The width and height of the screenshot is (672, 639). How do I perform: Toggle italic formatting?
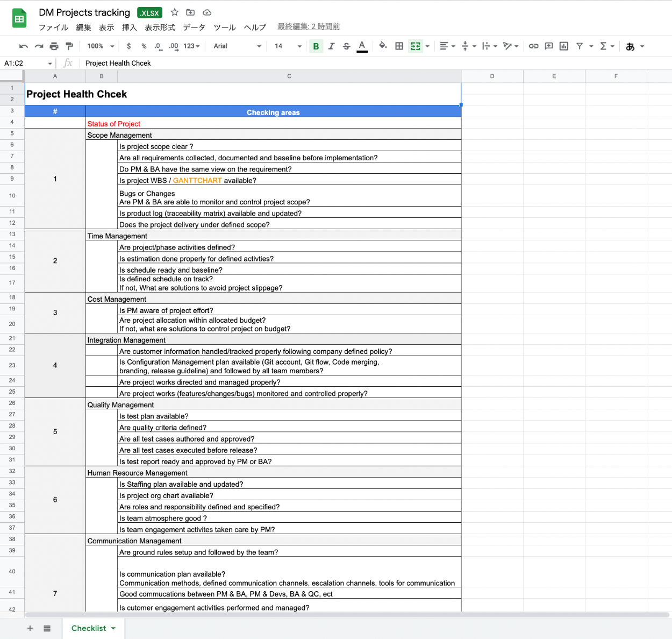[331, 46]
